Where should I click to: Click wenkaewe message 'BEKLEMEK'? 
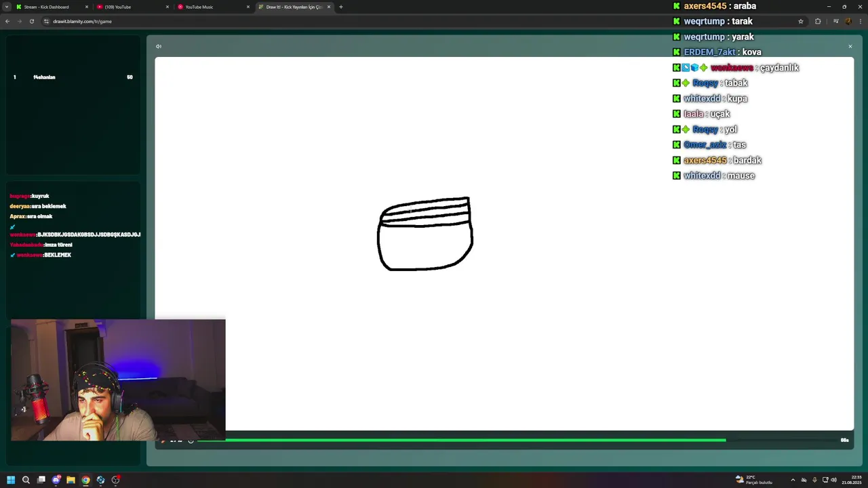58,255
